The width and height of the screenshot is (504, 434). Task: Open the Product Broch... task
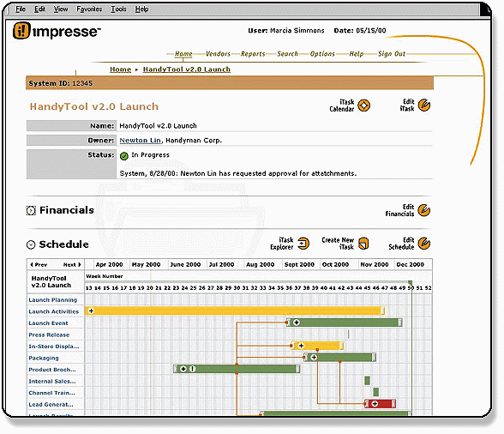pyautogui.click(x=52, y=370)
